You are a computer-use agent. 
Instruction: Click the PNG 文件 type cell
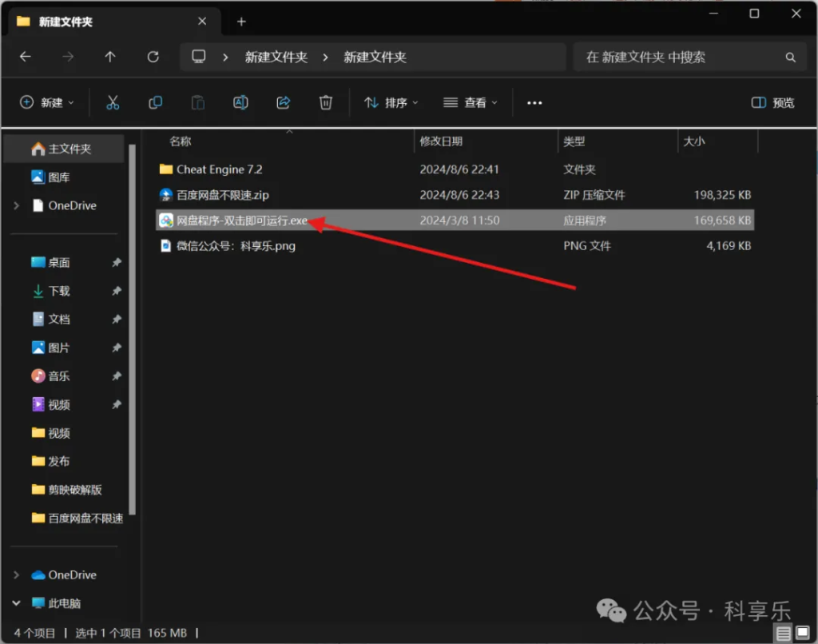tap(587, 246)
